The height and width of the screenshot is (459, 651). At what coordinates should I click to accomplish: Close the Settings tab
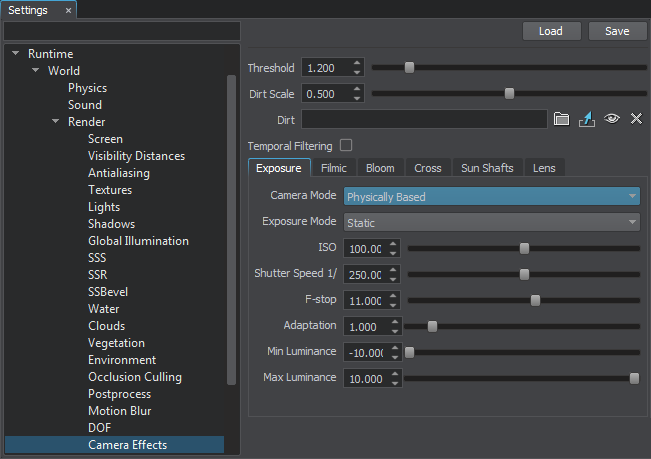click(x=68, y=10)
